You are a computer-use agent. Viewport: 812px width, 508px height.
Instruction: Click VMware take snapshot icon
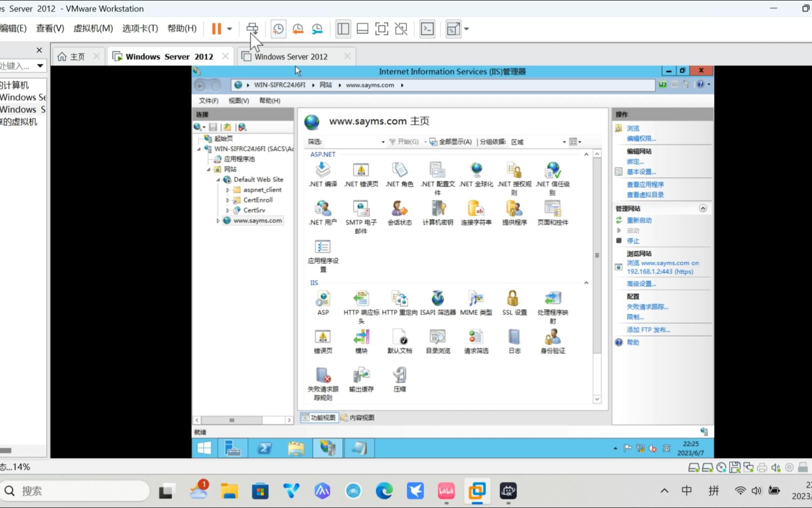(278, 29)
